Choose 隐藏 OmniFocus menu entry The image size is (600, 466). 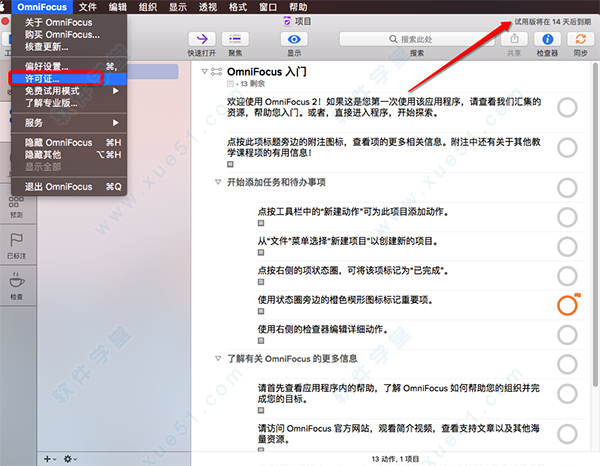(69, 143)
